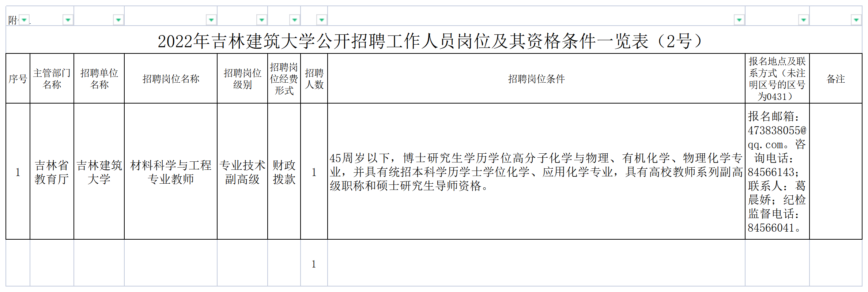Select the 招聘岗位经费形式 header cell
Viewport: 868px width, 292px height.
pos(284,79)
